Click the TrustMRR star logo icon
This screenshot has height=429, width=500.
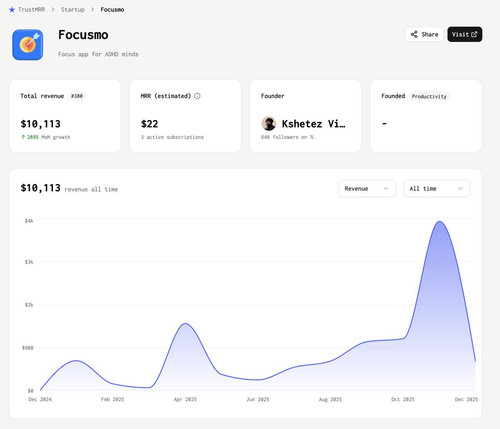point(12,10)
